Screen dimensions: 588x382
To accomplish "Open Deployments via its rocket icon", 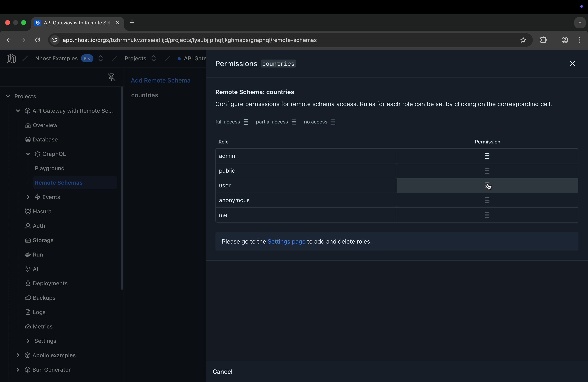I will click(28, 283).
